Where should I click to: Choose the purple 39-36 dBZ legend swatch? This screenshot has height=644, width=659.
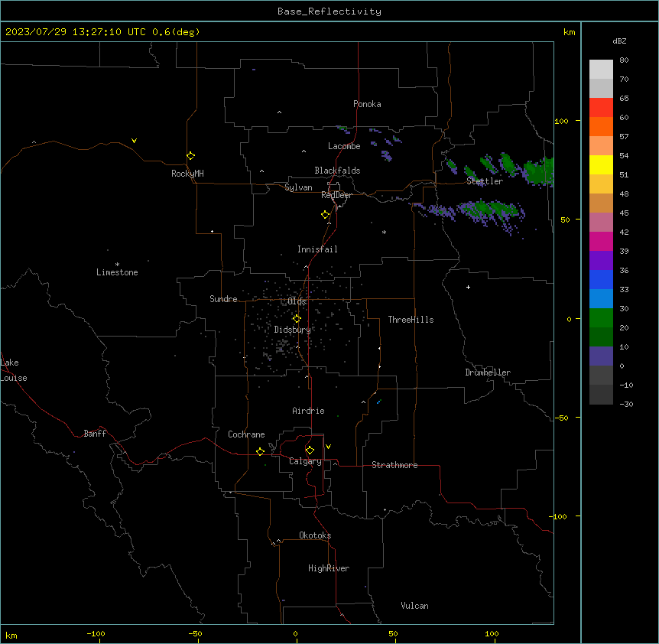(601, 261)
